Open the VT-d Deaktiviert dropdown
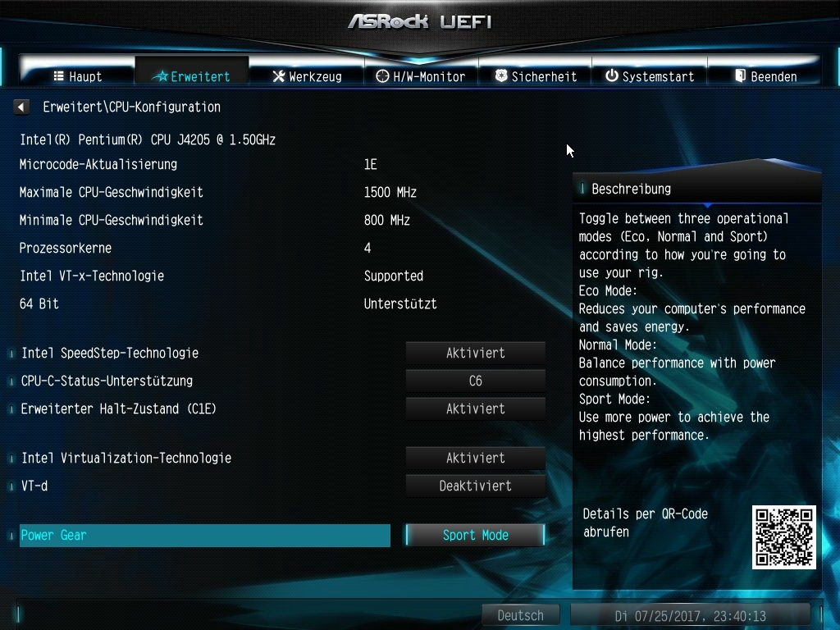The image size is (840, 630). click(x=476, y=486)
